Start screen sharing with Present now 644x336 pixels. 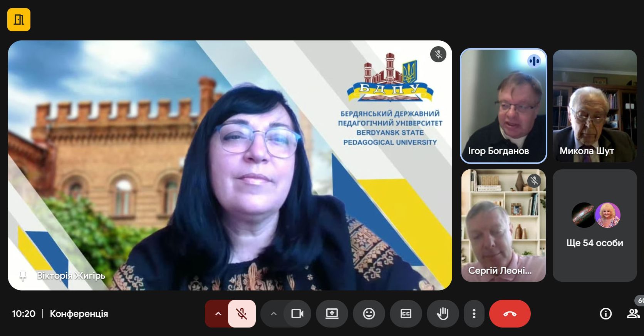(x=332, y=314)
